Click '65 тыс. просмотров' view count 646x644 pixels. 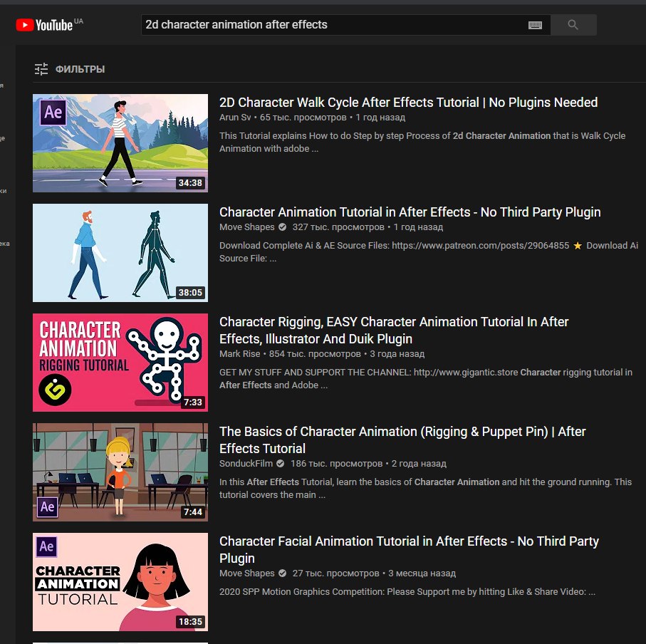click(303, 118)
